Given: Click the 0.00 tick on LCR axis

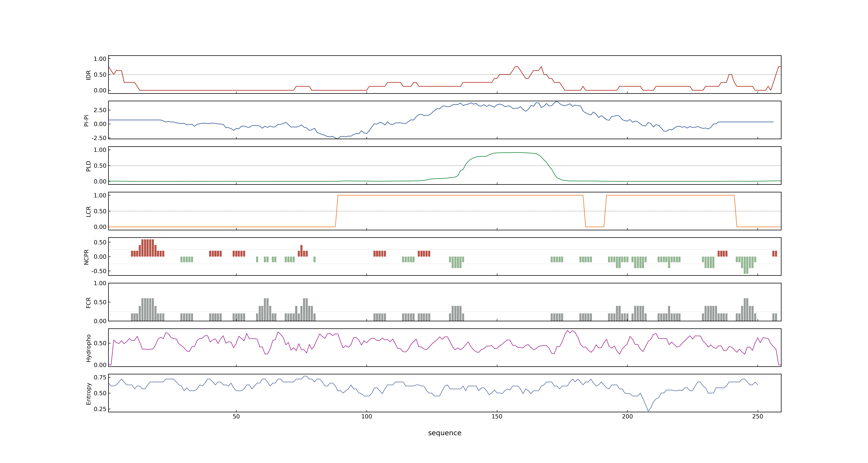Looking at the screenshot, I should point(100,227).
